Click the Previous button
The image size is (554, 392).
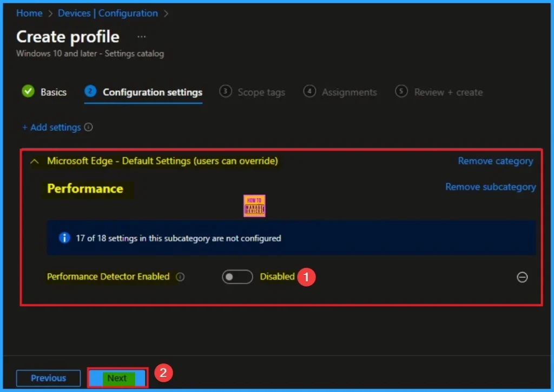click(x=48, y=378)
